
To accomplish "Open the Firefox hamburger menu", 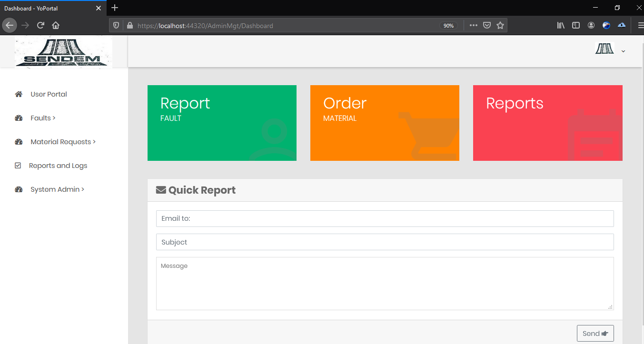I will pyautogui.click(x=637, y=26).
